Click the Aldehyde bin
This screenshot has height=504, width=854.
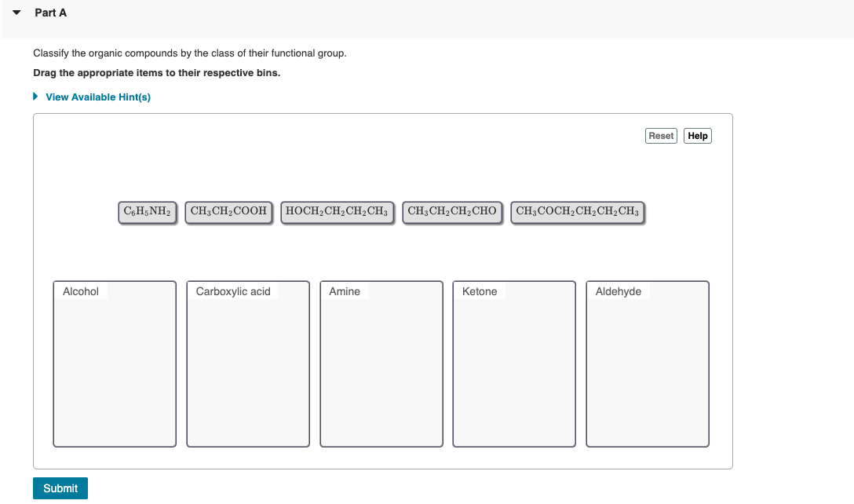coord(647,363)
